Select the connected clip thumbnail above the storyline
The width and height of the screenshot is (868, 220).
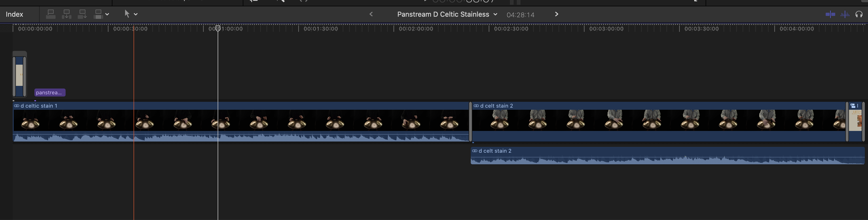[20, 76]
